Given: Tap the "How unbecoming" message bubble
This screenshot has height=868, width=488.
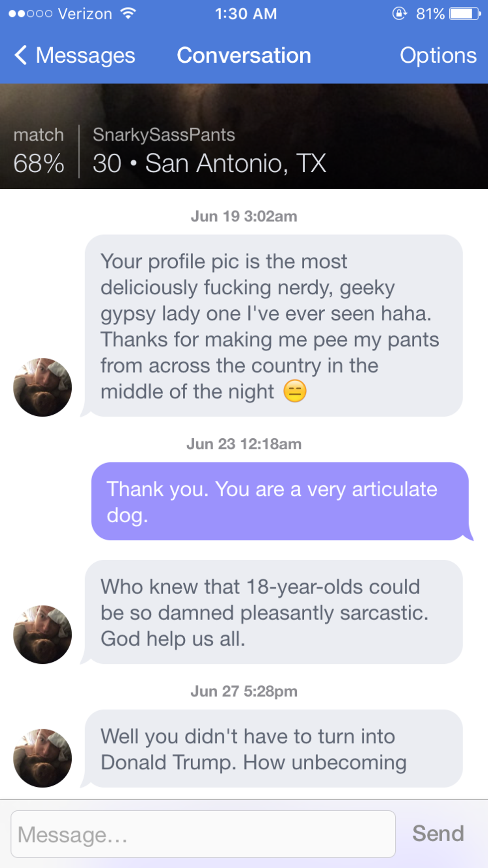Looking at the screenshot, I should click(x=273, y=749).
